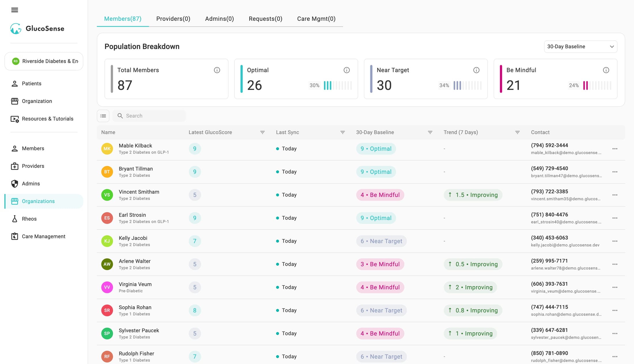Filter the 30-Day Baseline column
The width and height of the screenshot is (634, 364).
[430, 132]
